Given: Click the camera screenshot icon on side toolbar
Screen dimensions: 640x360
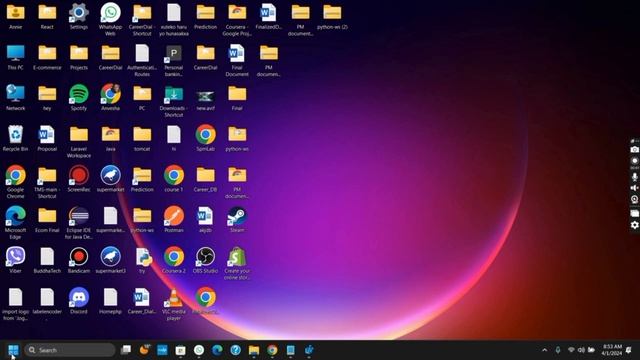Looking at the screenshot, I should [x=634, y=150].
